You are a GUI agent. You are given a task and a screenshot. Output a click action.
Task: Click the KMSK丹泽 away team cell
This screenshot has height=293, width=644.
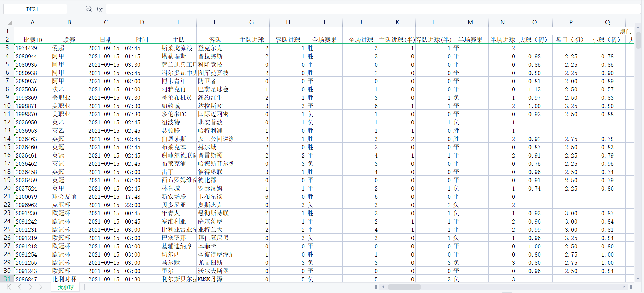tap(215, 279)
